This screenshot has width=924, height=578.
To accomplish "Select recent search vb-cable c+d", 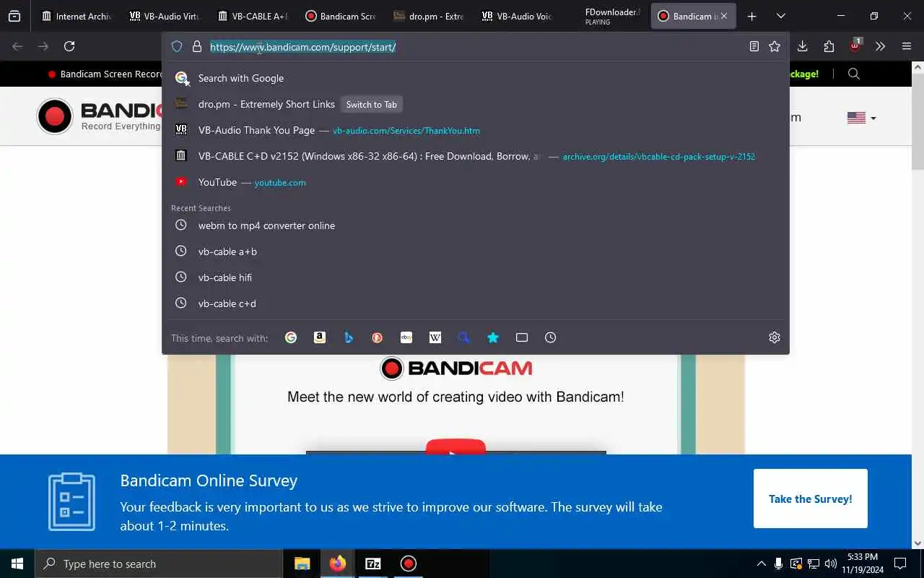I will 476,303.
